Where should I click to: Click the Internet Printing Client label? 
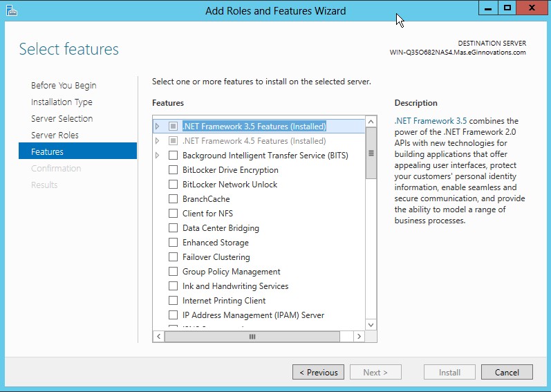pyautogui.click(x=224, y=301)
